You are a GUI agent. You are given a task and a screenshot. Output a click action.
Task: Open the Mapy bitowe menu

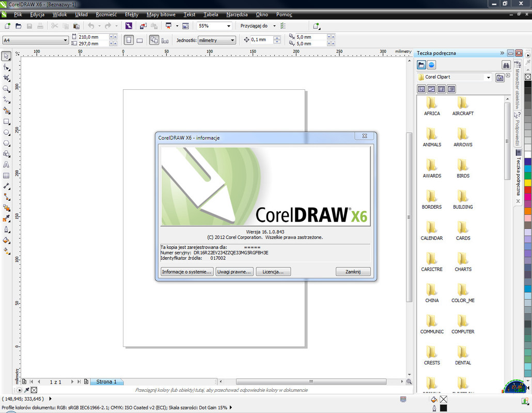(161, 14)
